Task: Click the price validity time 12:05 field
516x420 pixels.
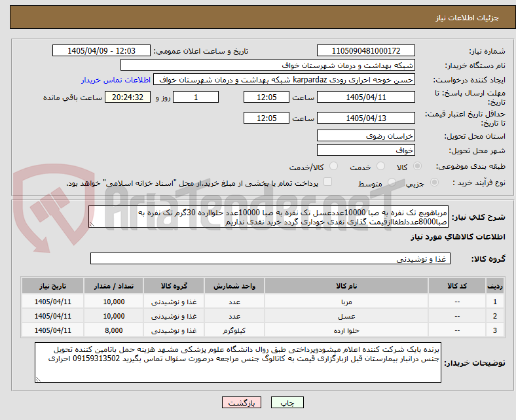Action: click(267, 118)
